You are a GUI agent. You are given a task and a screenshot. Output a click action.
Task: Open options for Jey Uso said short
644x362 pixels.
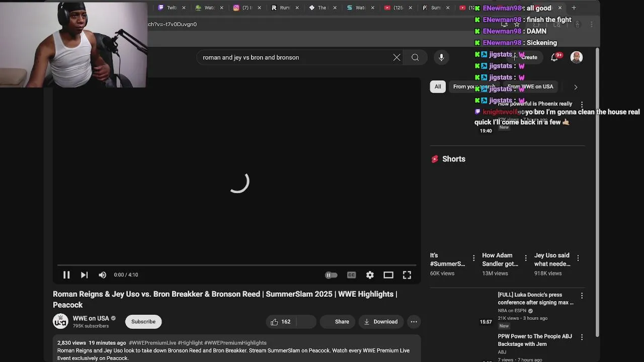click(x=578, y=258)
